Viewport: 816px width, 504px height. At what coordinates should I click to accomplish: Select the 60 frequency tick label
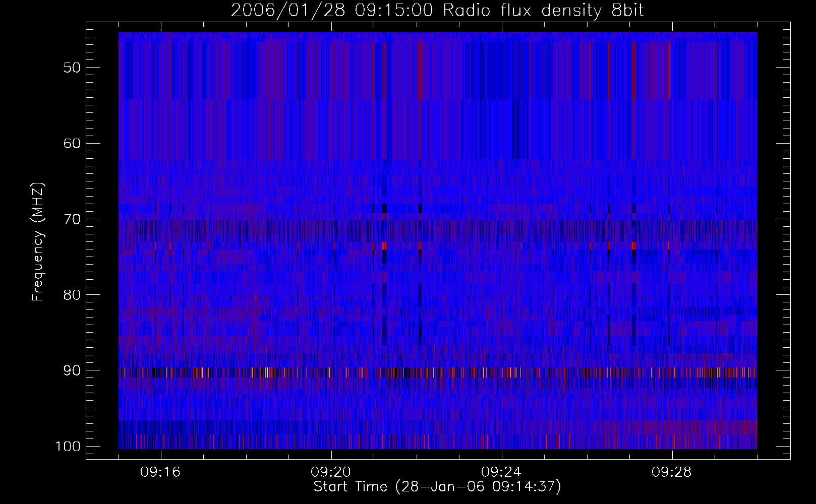pyautogui.click(x=72, y=144)
